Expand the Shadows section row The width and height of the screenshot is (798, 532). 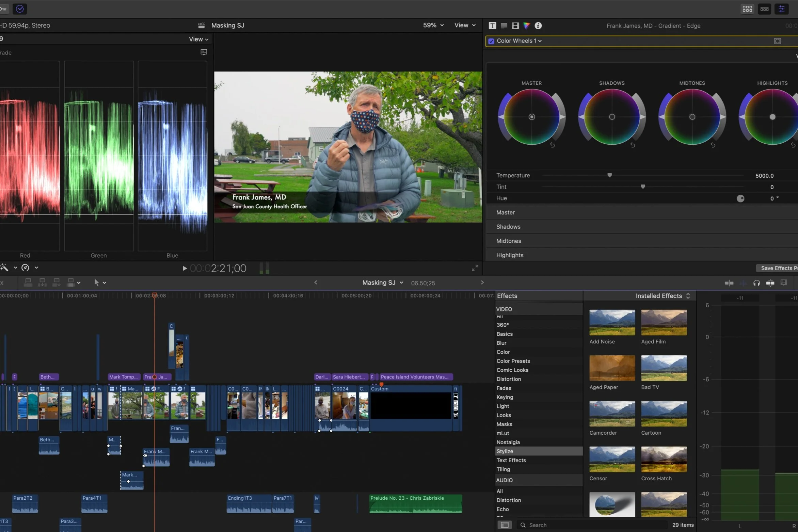(x=642, y=227)
